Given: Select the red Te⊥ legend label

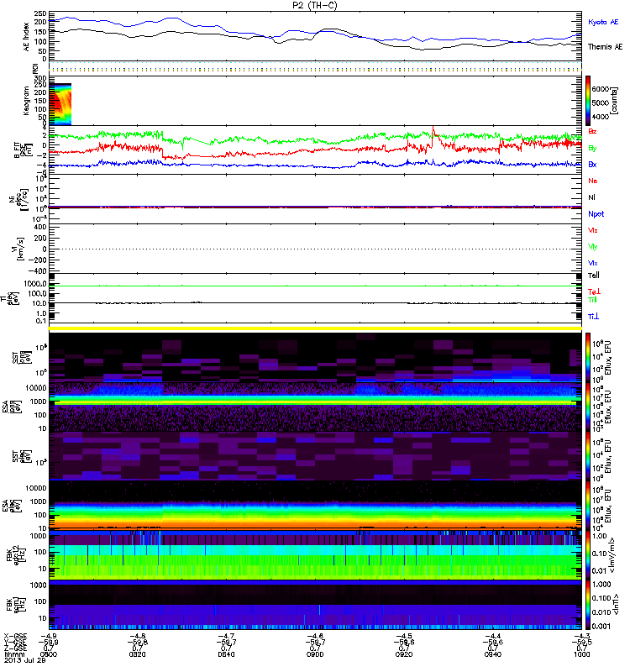Looking at the screenshot, I should coord(594,291).
